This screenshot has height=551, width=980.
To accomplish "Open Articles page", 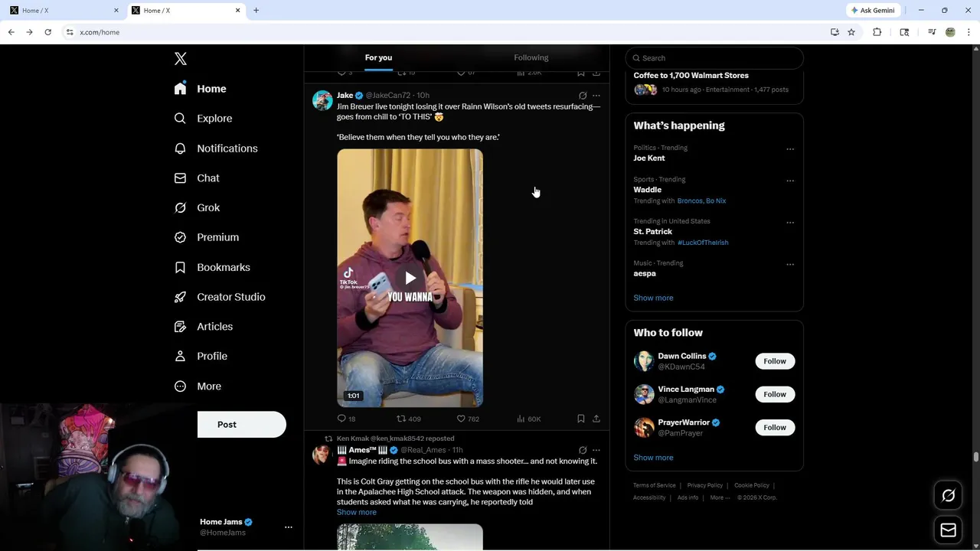I will tap(204, 326).
